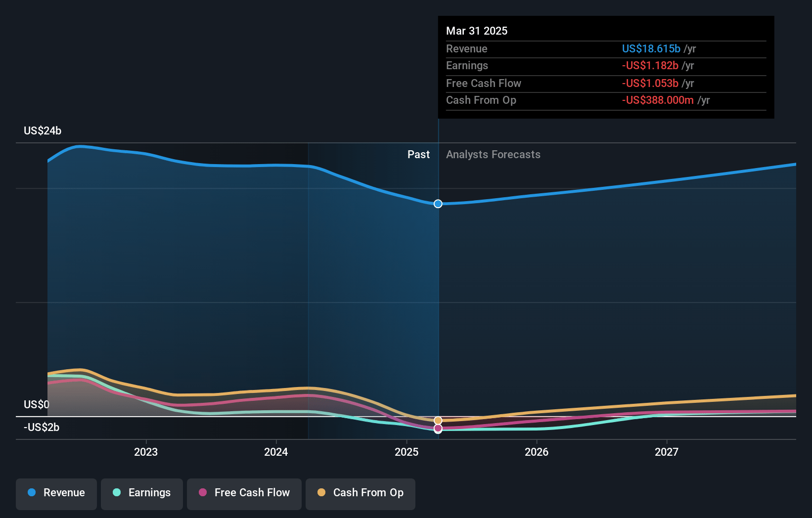Click the 2026 x-axis label
The image size is (812, 518).
537,452
